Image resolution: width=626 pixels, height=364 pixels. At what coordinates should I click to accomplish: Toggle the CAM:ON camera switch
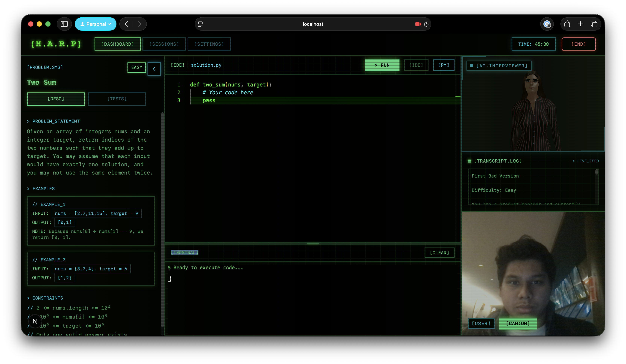coord(518,323)
